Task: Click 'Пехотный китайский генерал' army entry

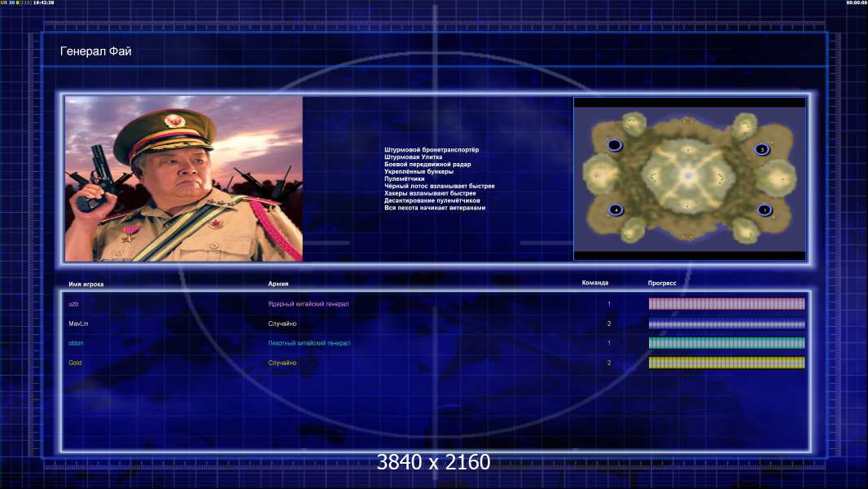Action: (309, 343)
